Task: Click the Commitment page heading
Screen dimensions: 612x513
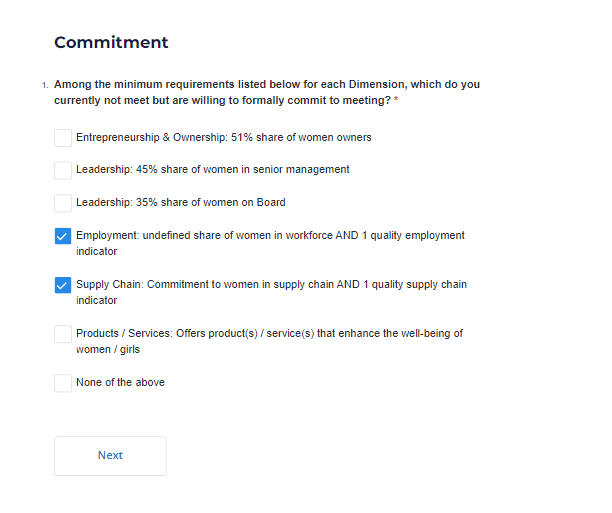Action: tap(111, 42)
